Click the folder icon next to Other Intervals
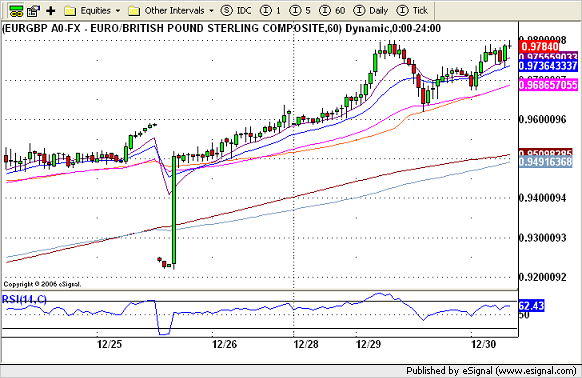 click(134, 11)
